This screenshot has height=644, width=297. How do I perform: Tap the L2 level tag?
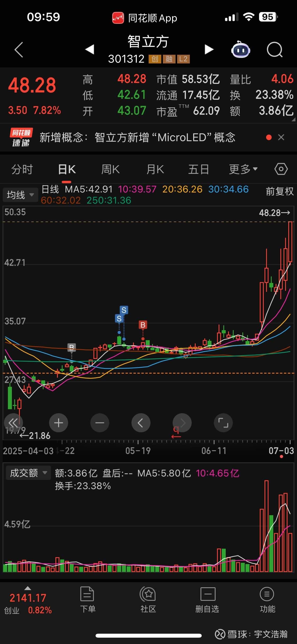[183, 59]
